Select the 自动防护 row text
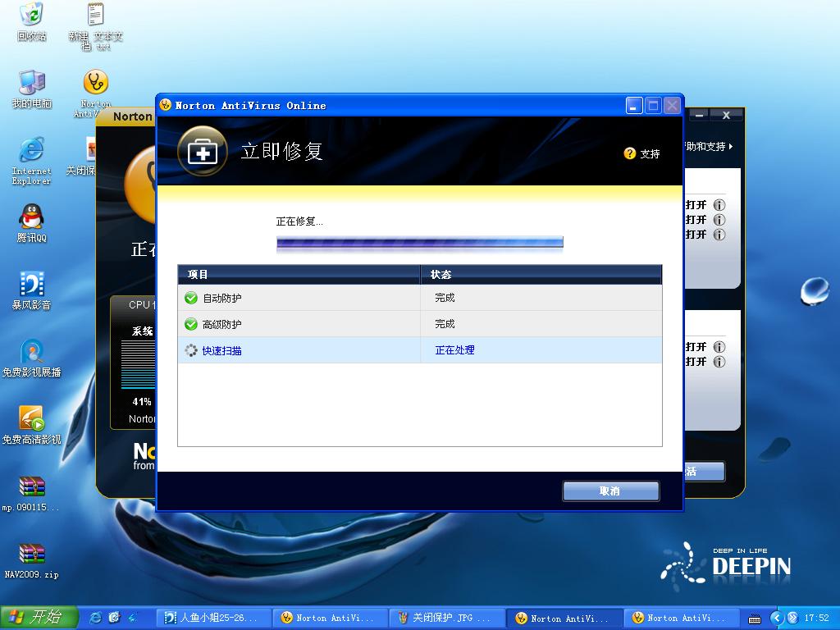 point(221,299)
